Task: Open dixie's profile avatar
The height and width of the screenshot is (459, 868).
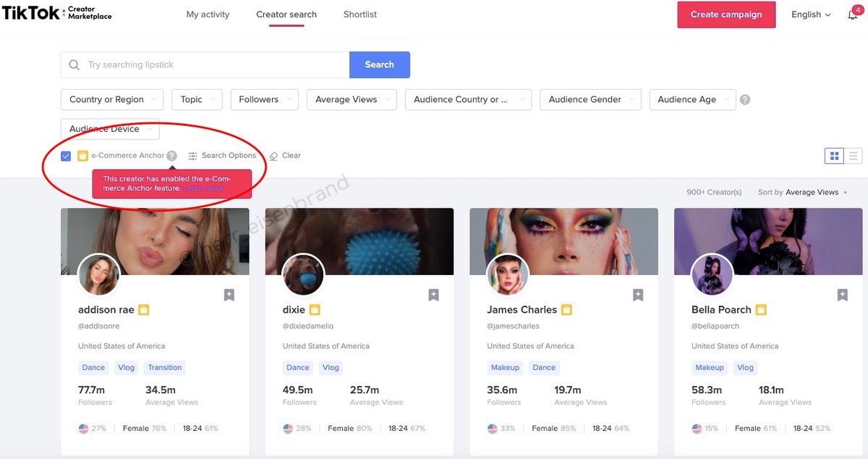Action: point(303,275)
